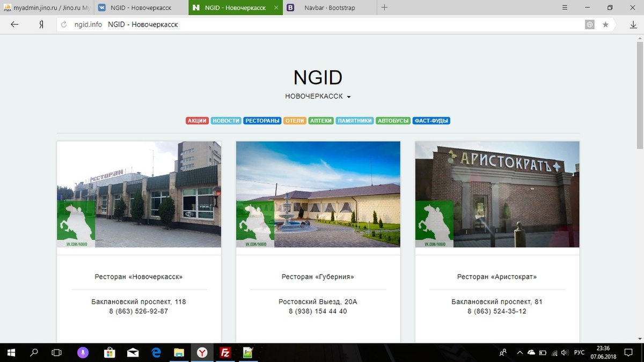644x362 pixels.
Task: Launch Alice voice assistant on the taskbar
Action: [x=83, y=352]
